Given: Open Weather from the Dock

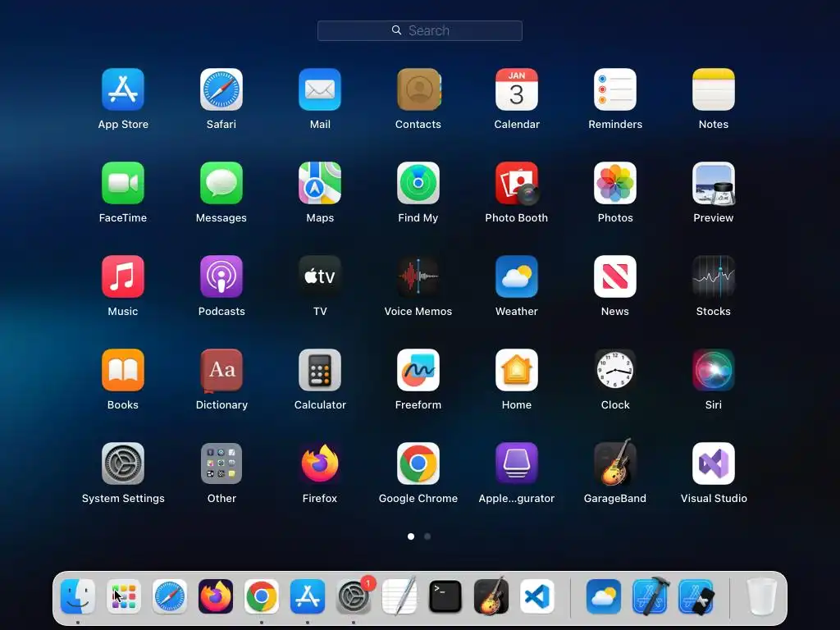Looking at the screenshot, I should tap(604, 596).
